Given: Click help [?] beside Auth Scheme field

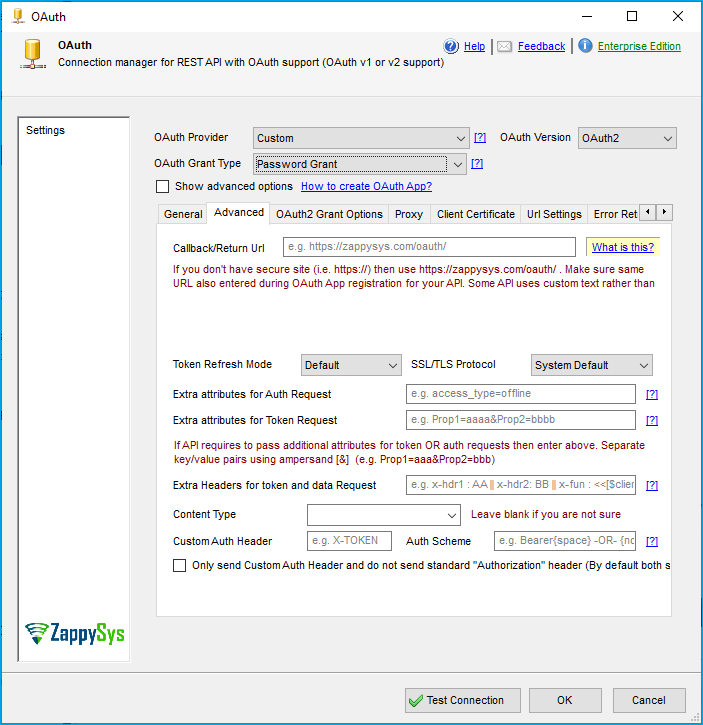Looking at the screenshot, I should pyautogui.click(x=652, y=541).
